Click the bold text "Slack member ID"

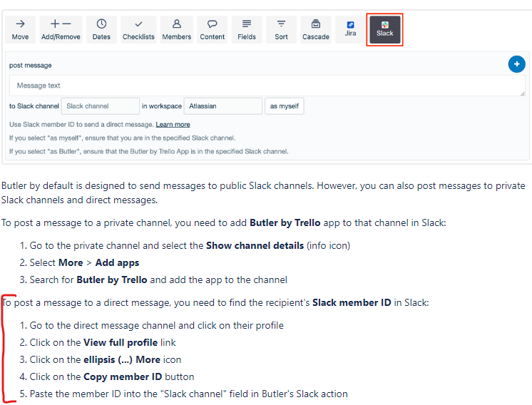(x=352, y=302)
